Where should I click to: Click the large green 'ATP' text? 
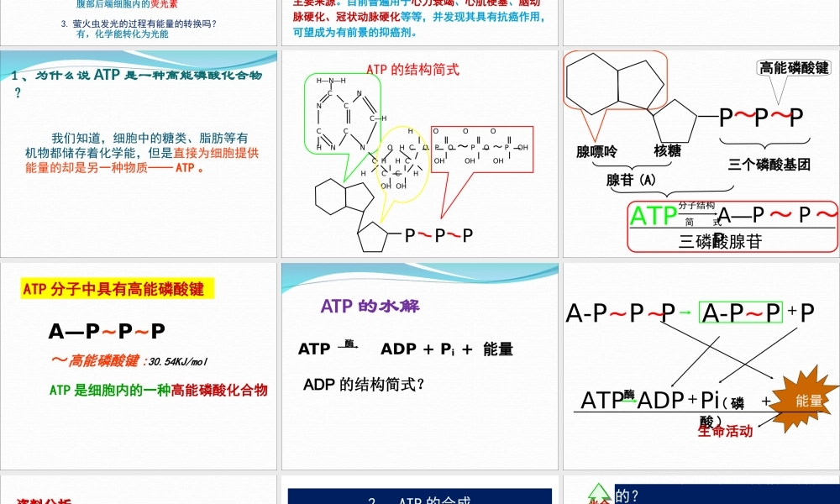(653, 217)
